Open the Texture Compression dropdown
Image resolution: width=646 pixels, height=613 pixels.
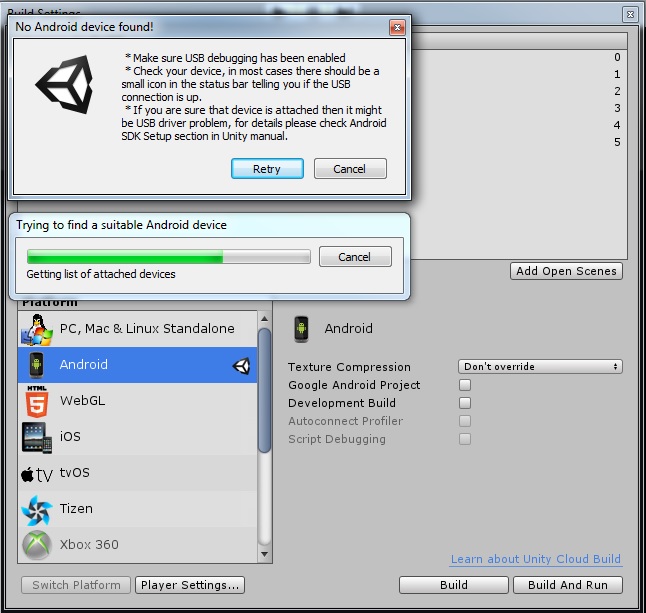click(540, 367)
